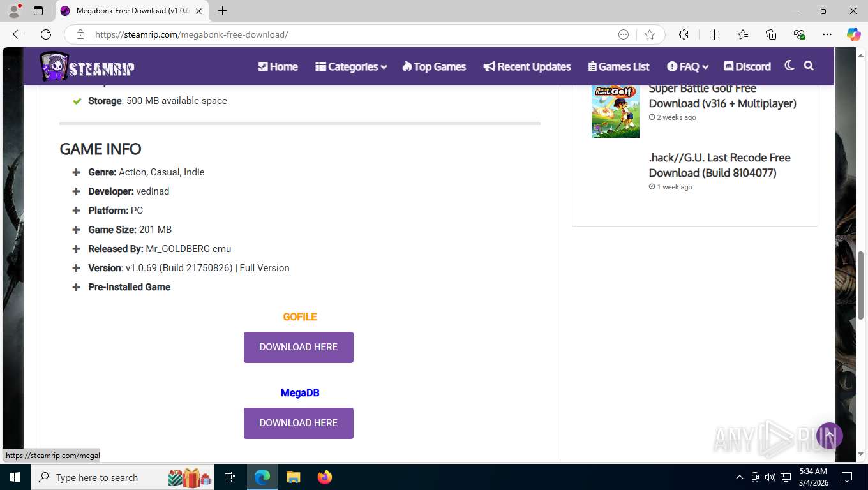Open Task View on taskbar

(230, 477)
